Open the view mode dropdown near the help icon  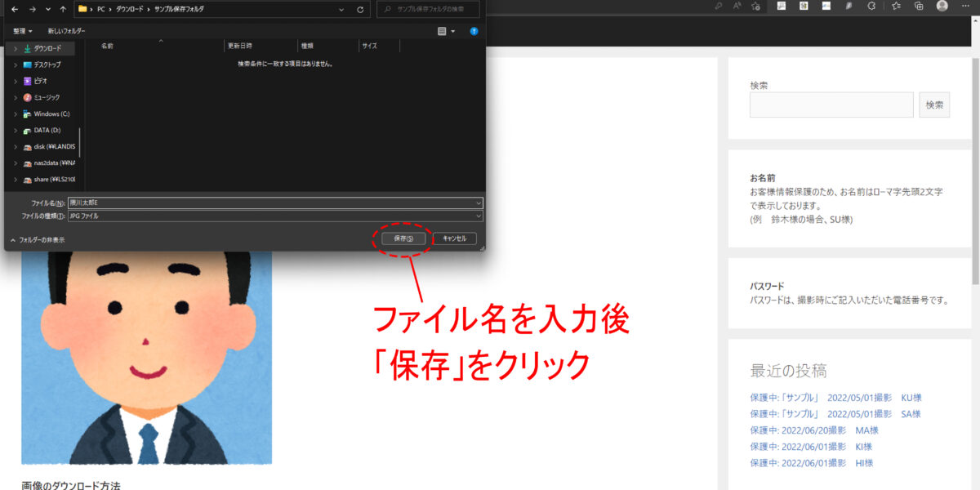click(x=444, y=30)
